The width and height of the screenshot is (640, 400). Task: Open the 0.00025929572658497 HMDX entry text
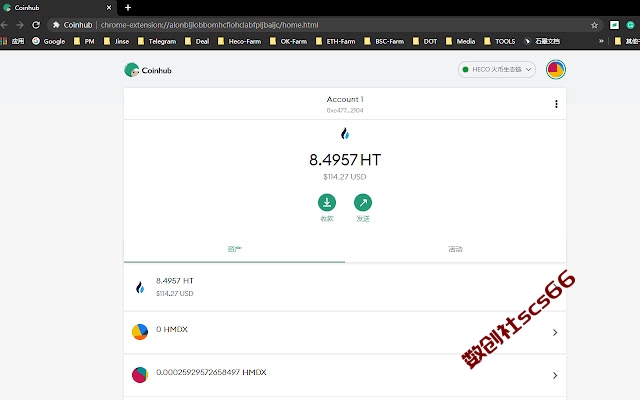pos(211,372)
